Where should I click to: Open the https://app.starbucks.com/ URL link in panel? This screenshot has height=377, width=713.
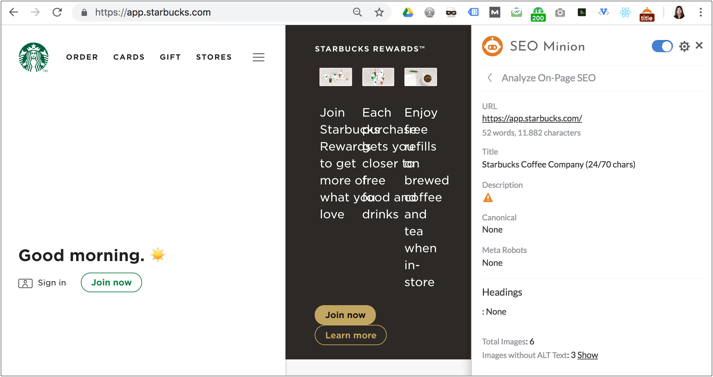[x=532, y=118]
